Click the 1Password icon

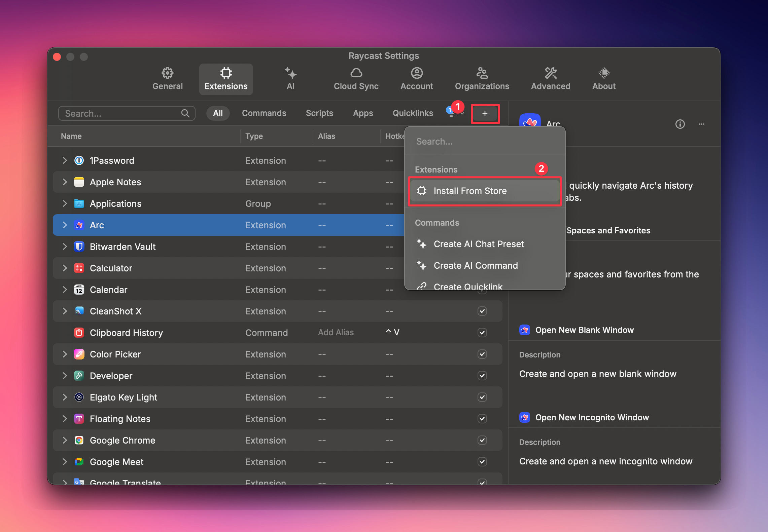coord(79,160)
